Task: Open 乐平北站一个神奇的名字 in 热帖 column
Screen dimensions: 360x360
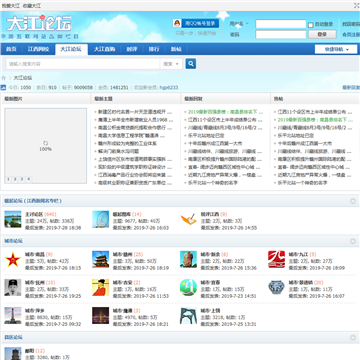Action: [x=302, y=183]
